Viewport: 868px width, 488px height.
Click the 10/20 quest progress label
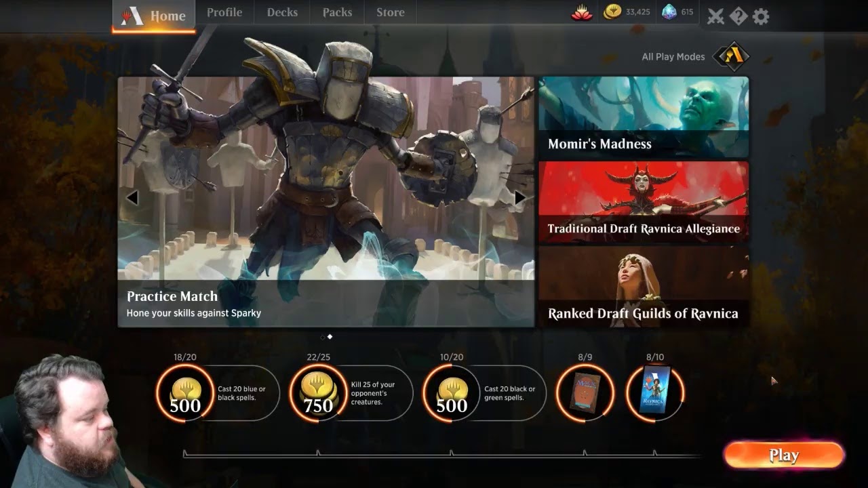(452, 357)
